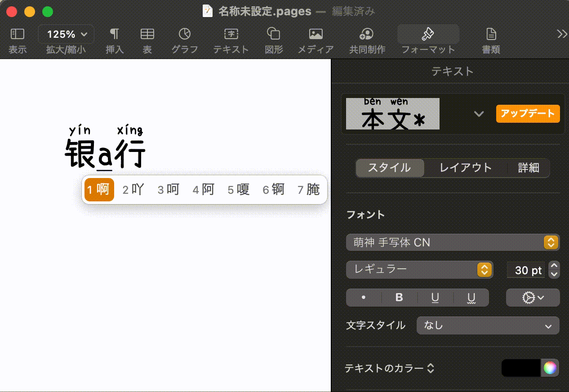This screenshot has height=392, width=569.
Task: Click the 挿入 insert paragraph icon
Action: click(115, 34)
